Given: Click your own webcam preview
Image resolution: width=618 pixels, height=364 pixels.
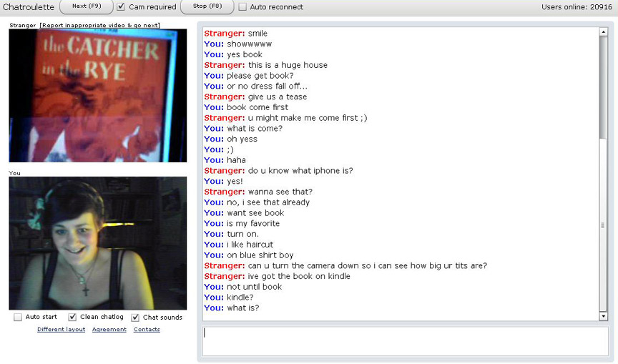Looking at the screenshot, I should click(x=98, y=243).
